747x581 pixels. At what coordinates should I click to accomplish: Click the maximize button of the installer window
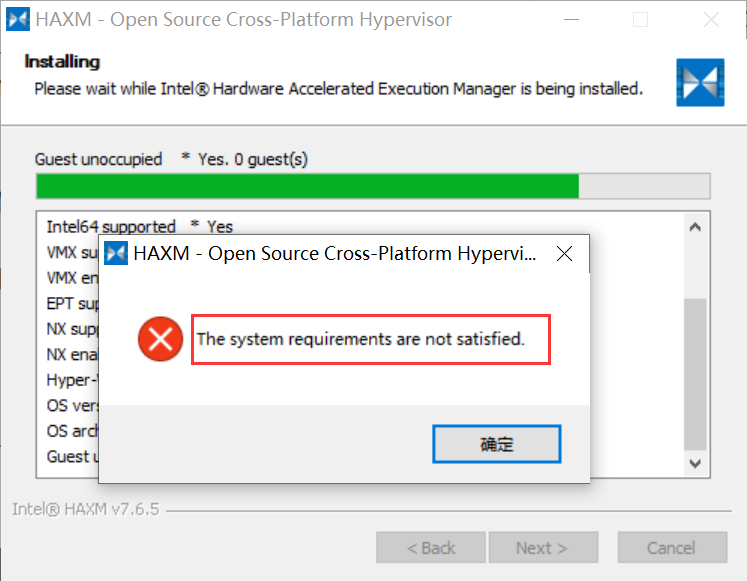pyautogui.click(x=640, y=20)
